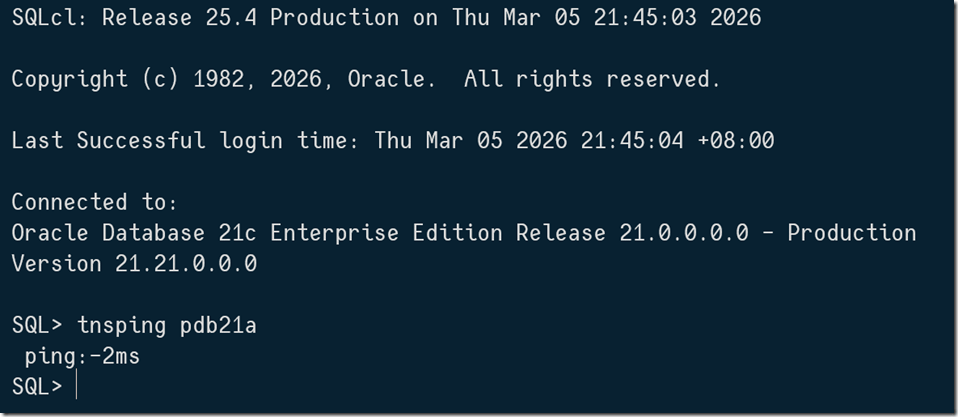Click the "Thu Mar 05 21:45:03 2026" banner timestamp

click(606, 18)
